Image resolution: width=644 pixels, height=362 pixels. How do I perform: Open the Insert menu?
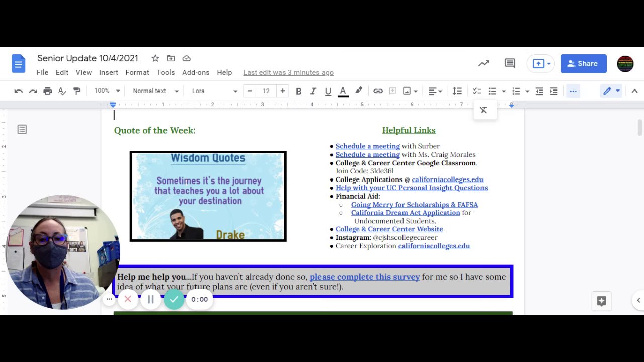108,72
